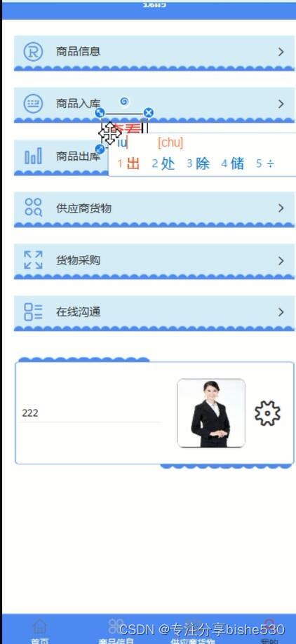
Task: Click the list icon beside 在线沟通
Action: click(x=33, y=312)
